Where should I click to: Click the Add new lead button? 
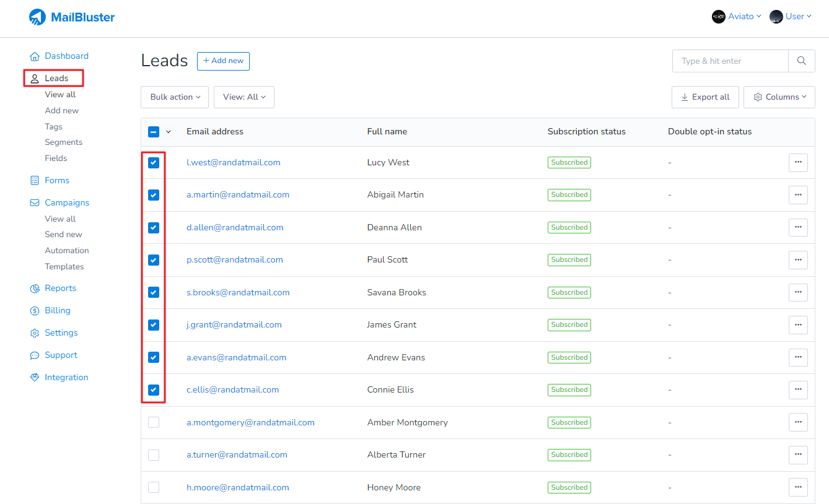point(223,61)
